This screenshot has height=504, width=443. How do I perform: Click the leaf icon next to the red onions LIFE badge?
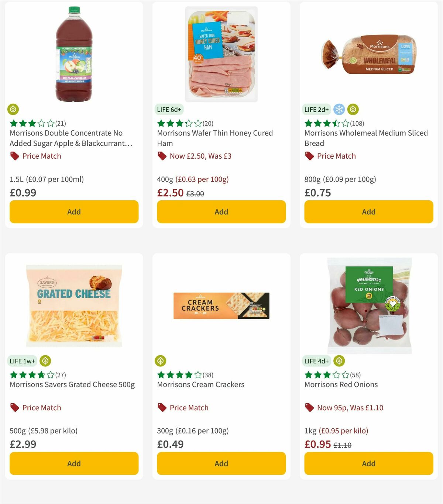(x=339, y=361)
